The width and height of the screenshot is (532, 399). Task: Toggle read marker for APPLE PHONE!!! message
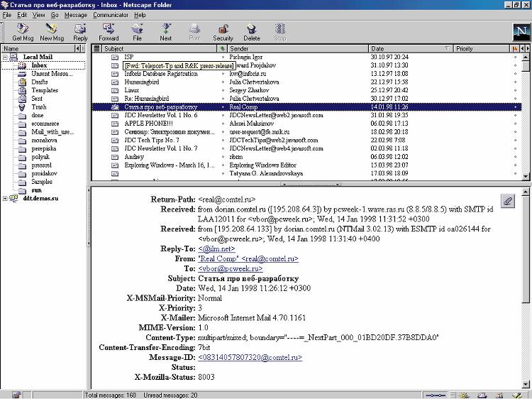point(223,124)
